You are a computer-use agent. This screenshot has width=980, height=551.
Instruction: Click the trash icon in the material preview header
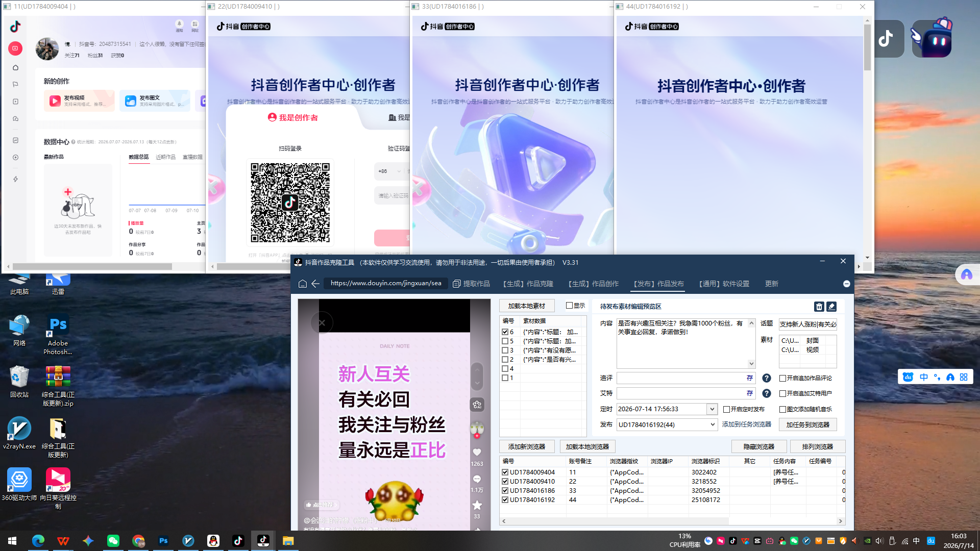pyautogui.click(x=819, y=307)
